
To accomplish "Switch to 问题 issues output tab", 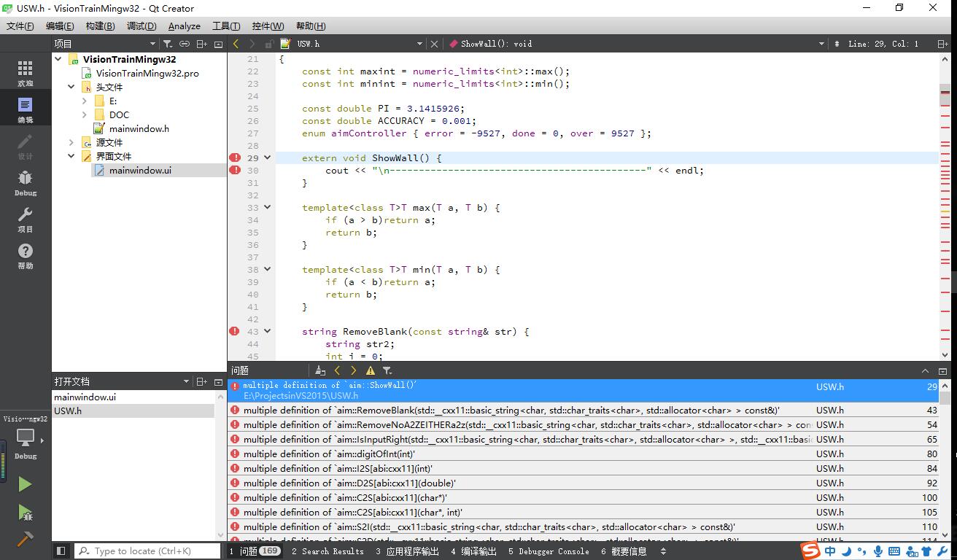I will tap(255, 551).
